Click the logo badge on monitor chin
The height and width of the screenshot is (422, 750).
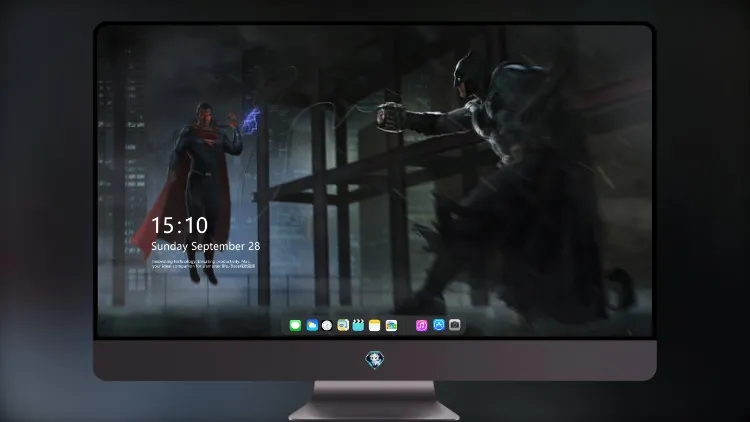[375, 360]
